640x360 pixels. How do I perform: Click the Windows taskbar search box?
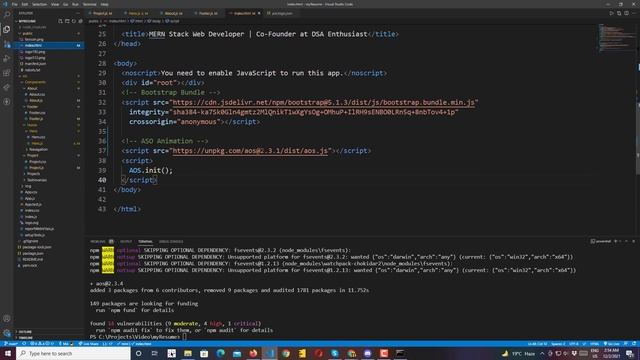73,353
